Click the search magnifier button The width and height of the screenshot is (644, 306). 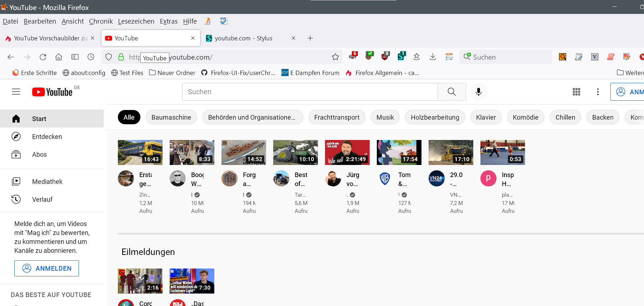451,92
